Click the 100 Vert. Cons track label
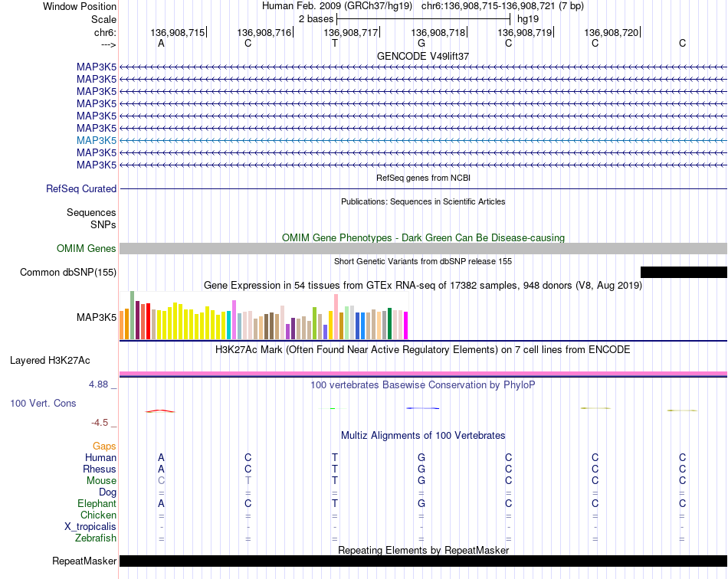Image resolution: width=728 pixels, height=579 pixels. (43, 403)
